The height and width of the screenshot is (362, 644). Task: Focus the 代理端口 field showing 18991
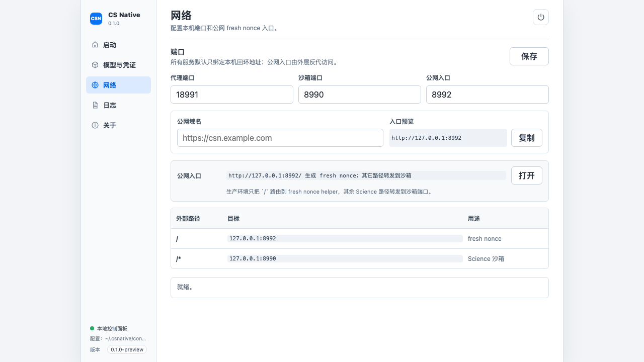[232, 95]
